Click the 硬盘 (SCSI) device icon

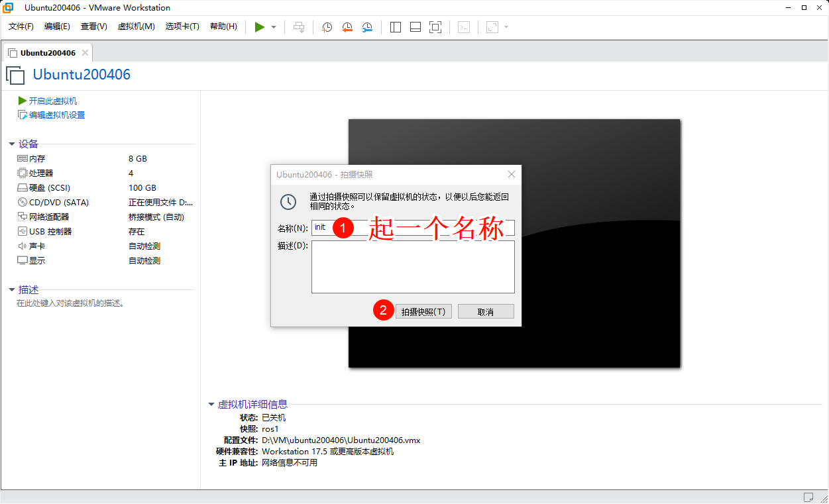coord(23,188)
